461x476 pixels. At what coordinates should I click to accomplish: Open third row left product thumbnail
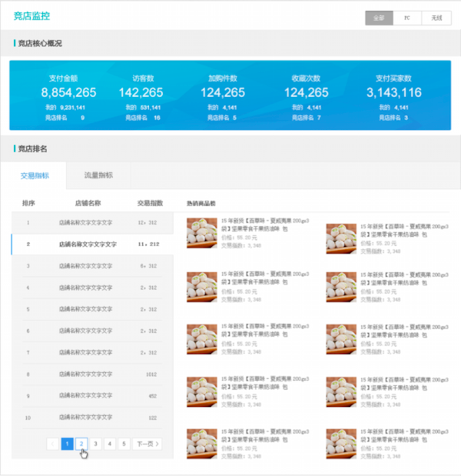point(201,339)
